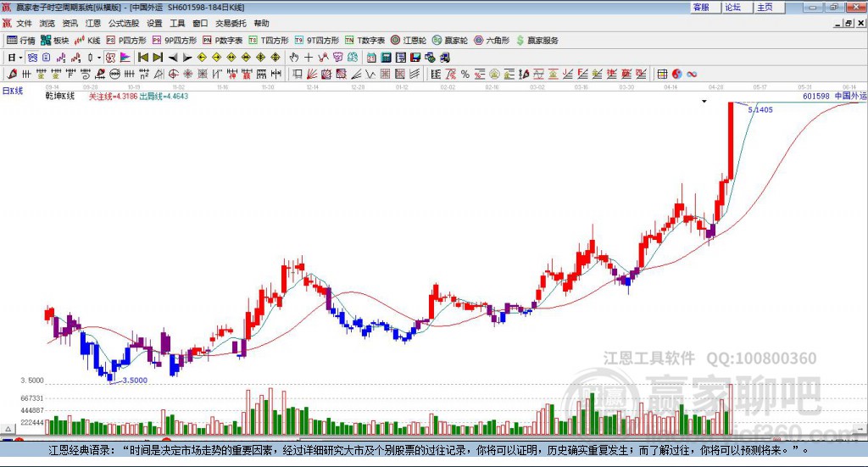868x467 pixels.
Task: Click the red 赢 application menu icon
Action: point(7,23)
